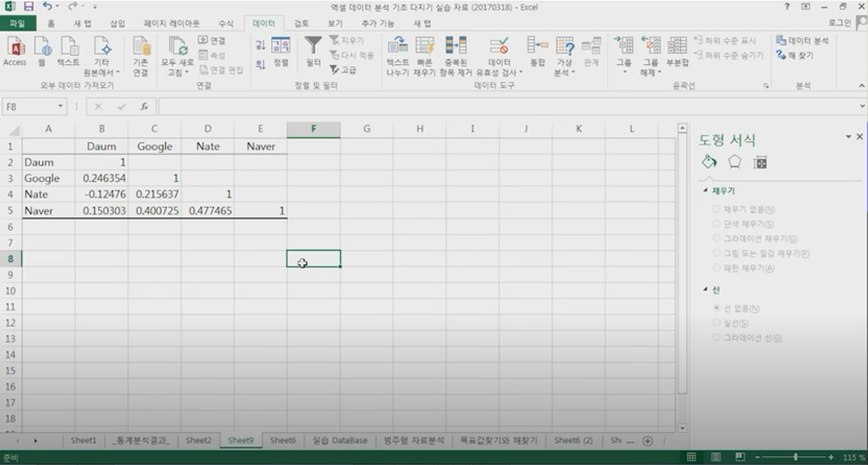
Task: Toggle the Filter funnel (필터)
Action: (x=313, y=53)
